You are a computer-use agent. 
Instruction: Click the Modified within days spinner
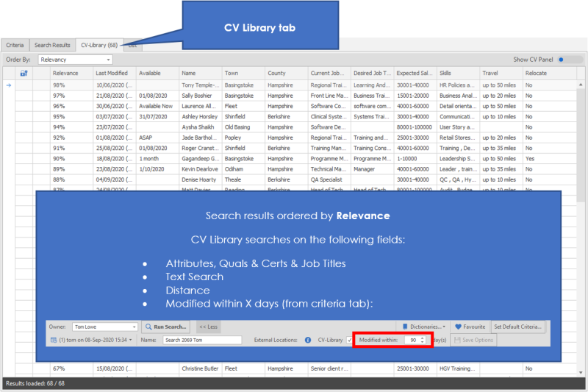pyautogui.click(x=423, y=340)
